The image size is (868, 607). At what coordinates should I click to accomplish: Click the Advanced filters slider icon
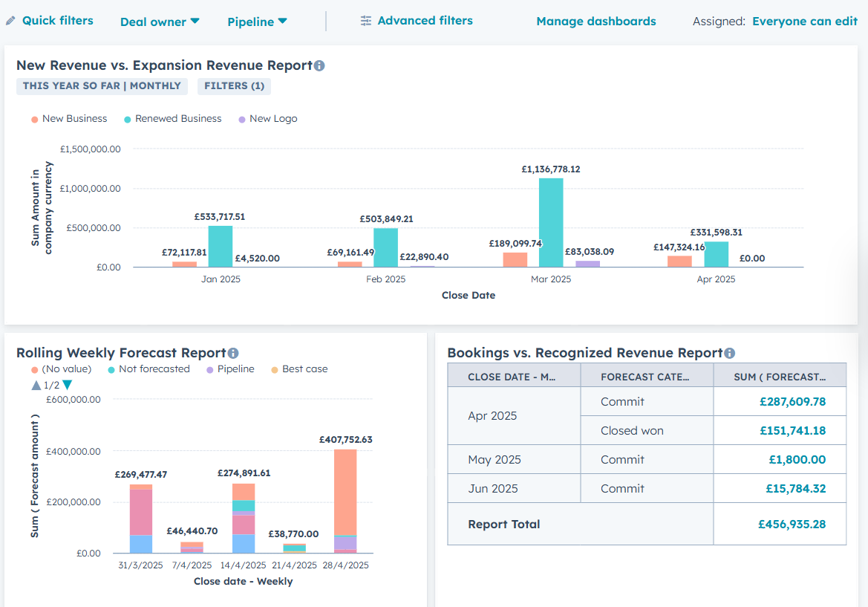[x=366, y=21]
